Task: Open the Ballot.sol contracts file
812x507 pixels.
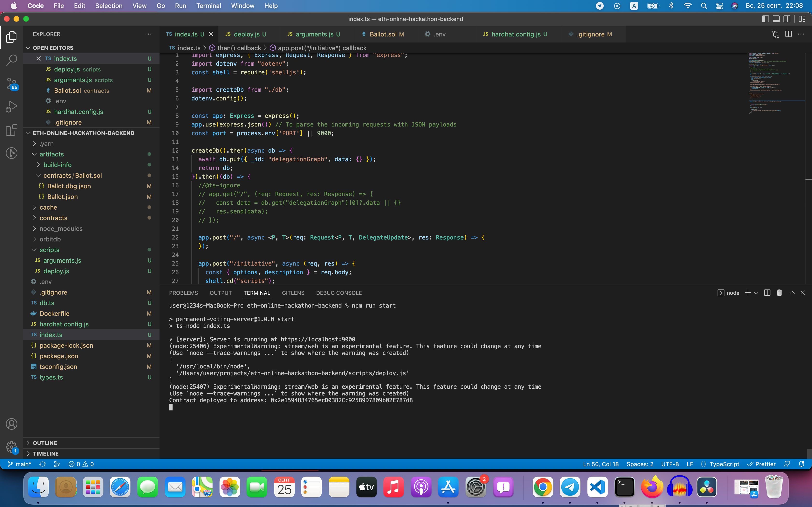Action: [x=67, y=90]
